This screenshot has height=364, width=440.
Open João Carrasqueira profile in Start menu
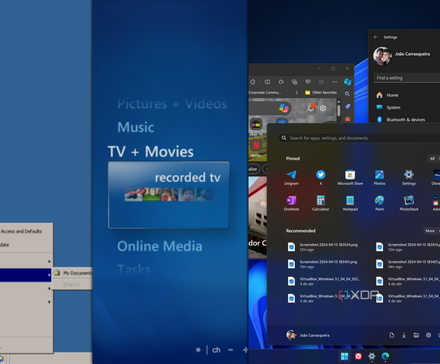(308, 335)
